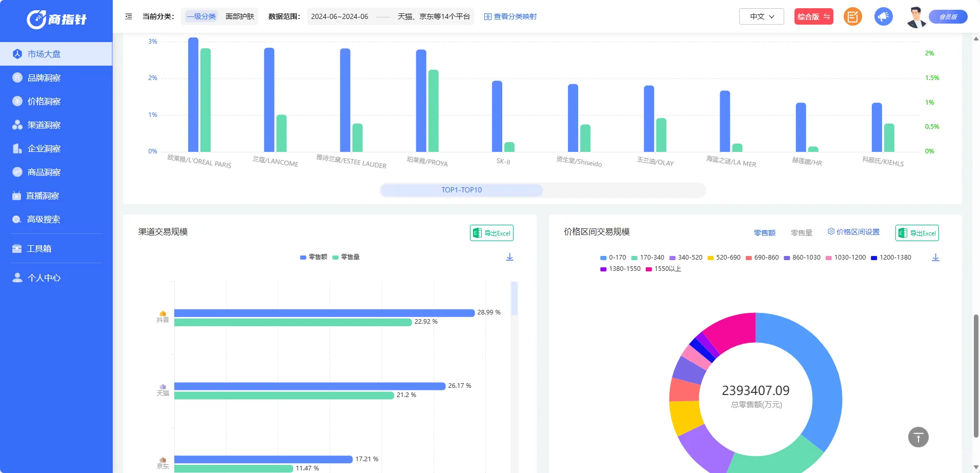Click the 品牌洞察 round icon

17,77
